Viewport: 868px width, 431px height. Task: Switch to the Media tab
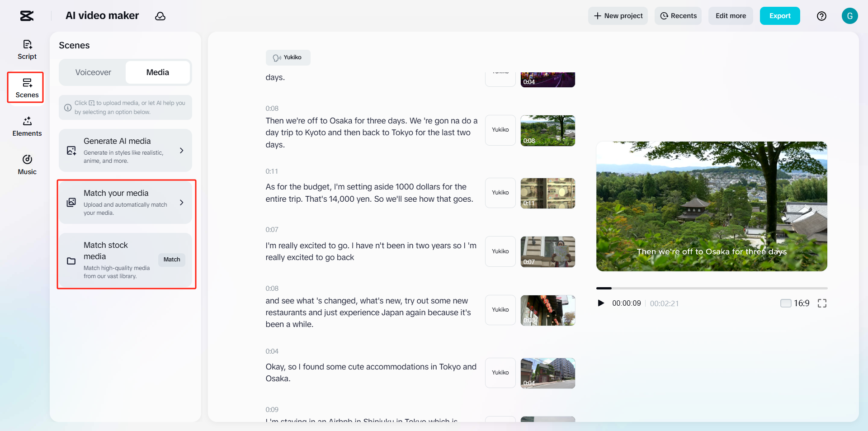158,72
